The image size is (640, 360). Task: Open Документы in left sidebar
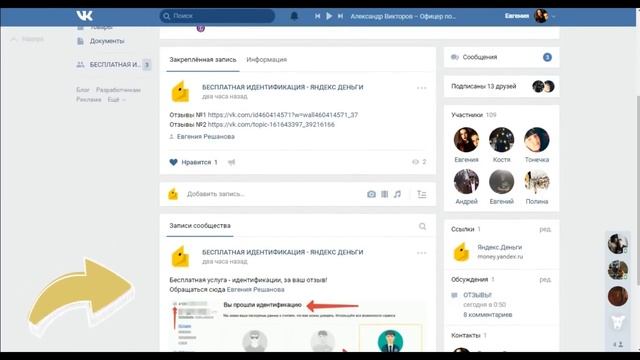click(107, 41)
